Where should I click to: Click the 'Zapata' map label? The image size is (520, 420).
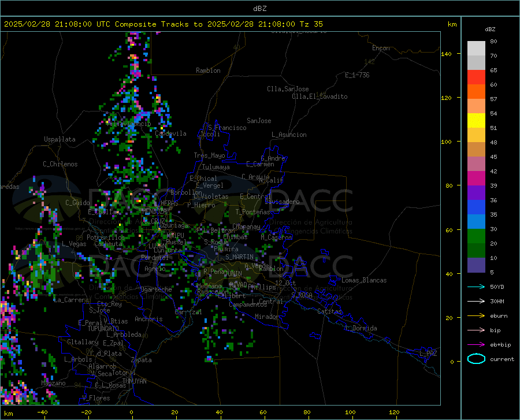click(142, 360)
